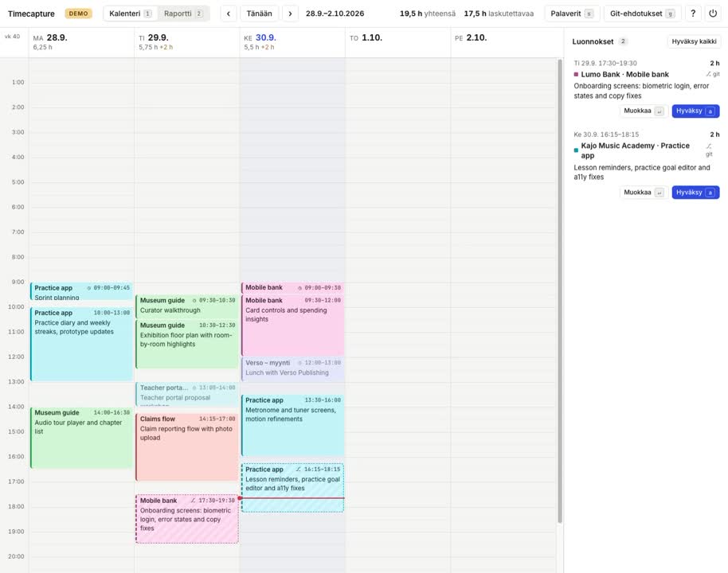Open the Lunch with Verso Publishing entry
Image resolution: width=728 pixels, height=573 pixels.
point(292,368)
